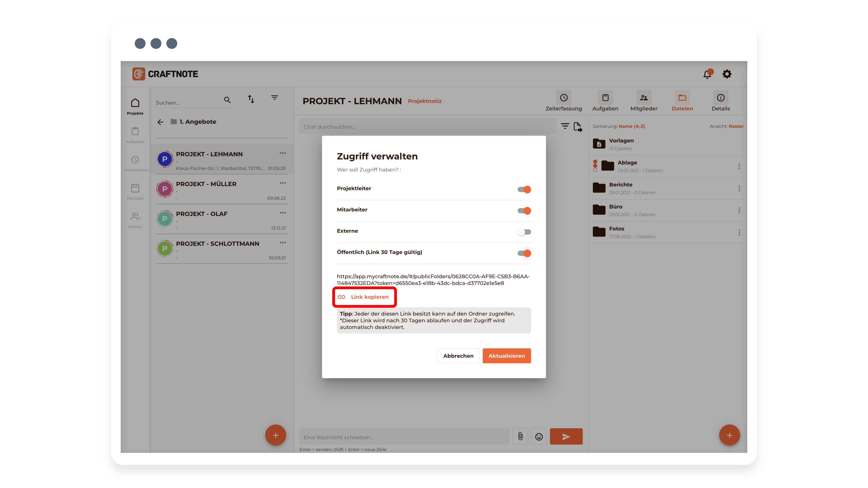Disable the Projektleiter access toggle
This screenshot has height=488, width=868.
524,189
